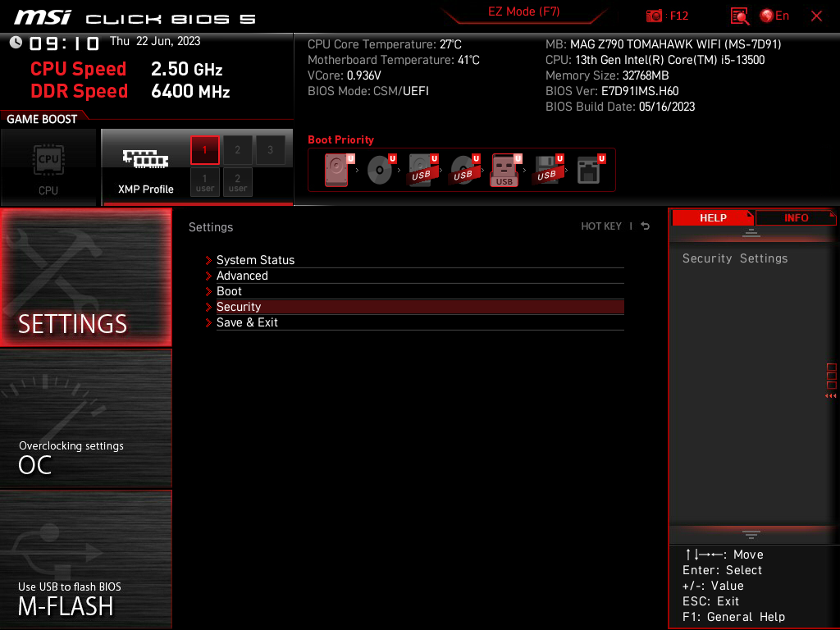
Task: Click the red chevron beside Boot
Action: point(208,291)
